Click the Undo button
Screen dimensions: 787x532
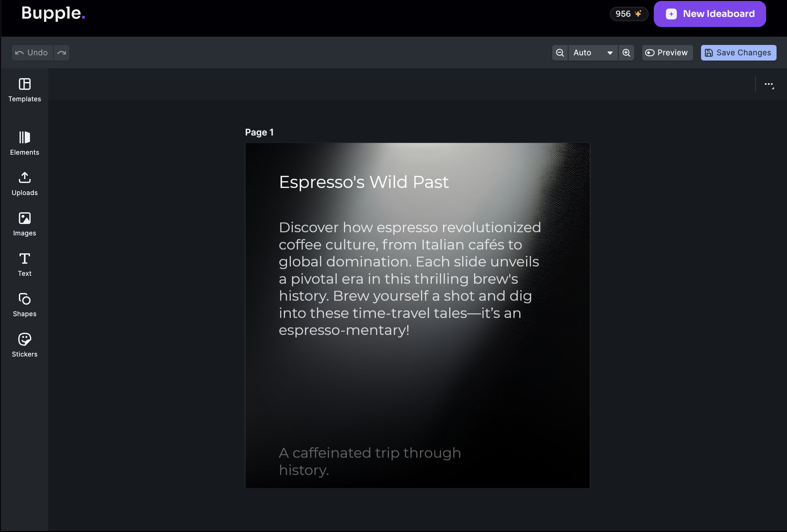(32, 53)
